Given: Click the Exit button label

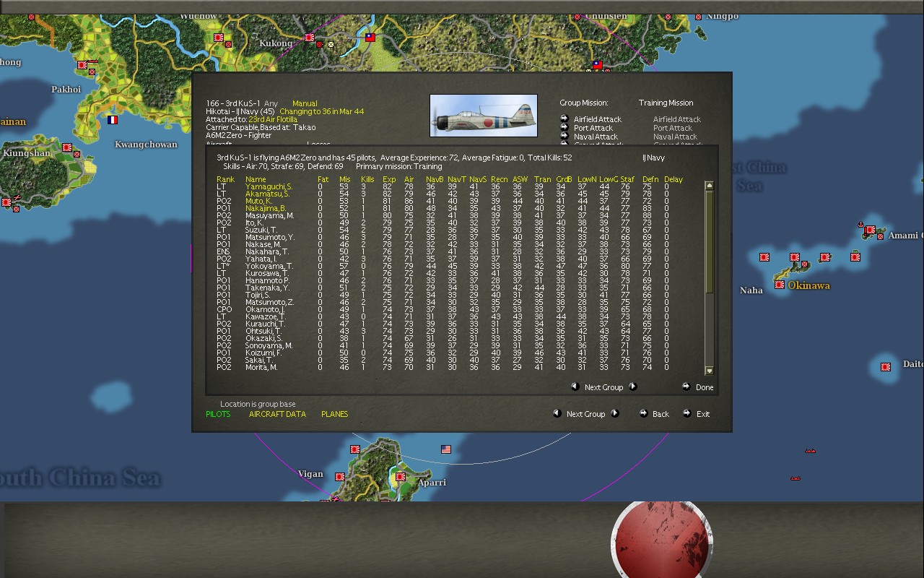Looking at the screenshot, I should click(x=703, y=414).
